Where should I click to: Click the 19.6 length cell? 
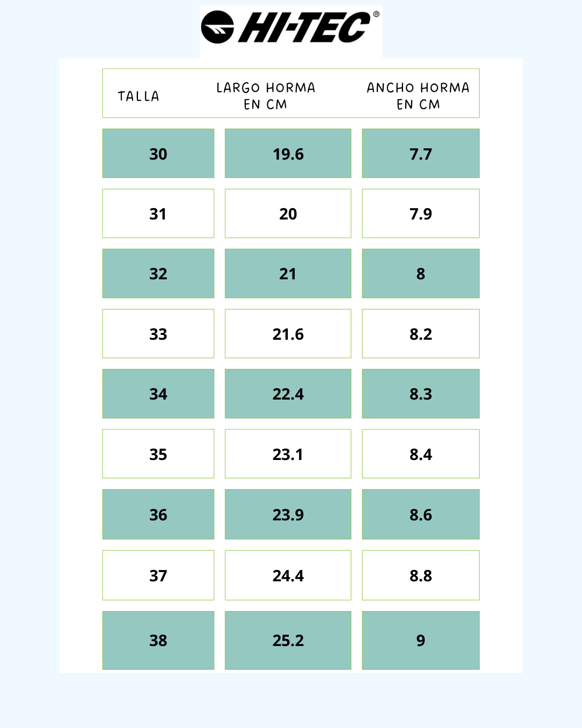pyautogui.click(x=288, y=154)
